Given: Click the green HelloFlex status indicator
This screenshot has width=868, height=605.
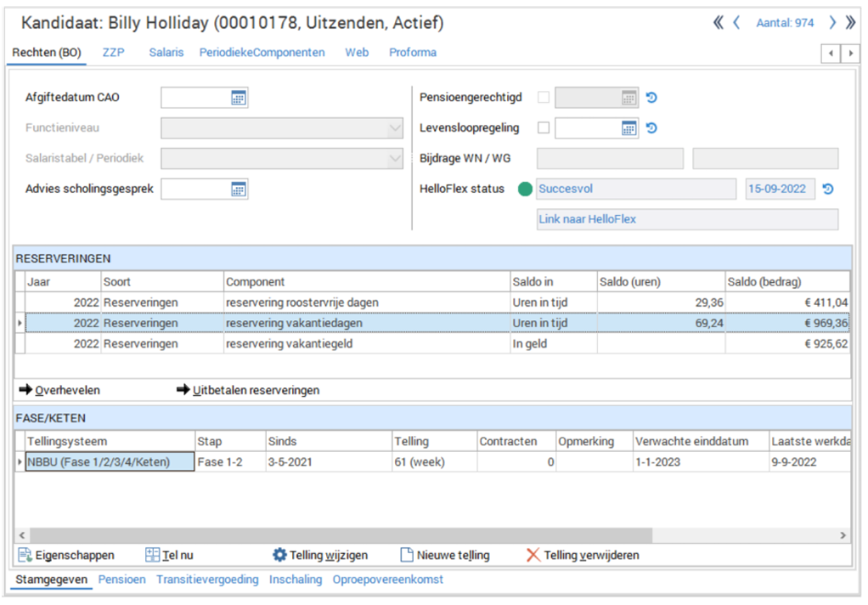Looking at the screenshot, I should point(525,189).
